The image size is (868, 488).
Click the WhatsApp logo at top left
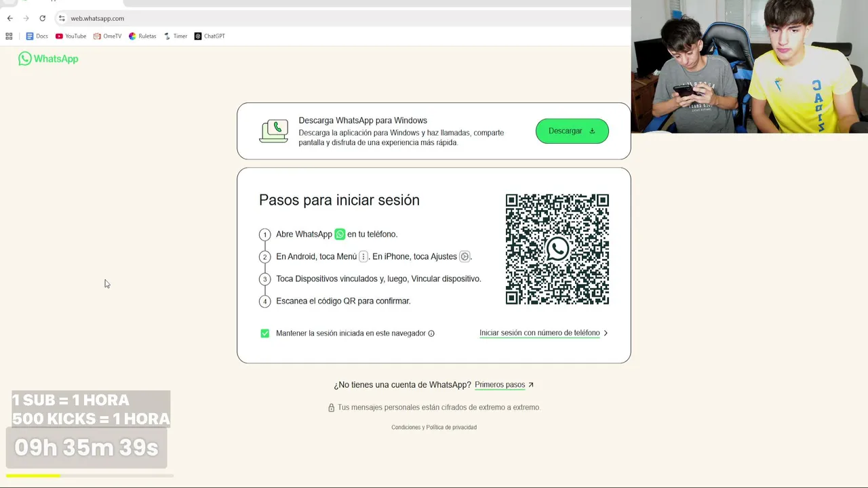pyautogui.click(x=48, y=59)
